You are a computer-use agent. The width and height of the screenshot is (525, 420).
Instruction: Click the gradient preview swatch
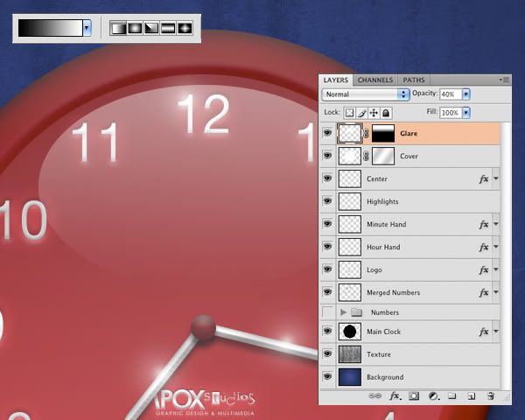click(50, 28)
